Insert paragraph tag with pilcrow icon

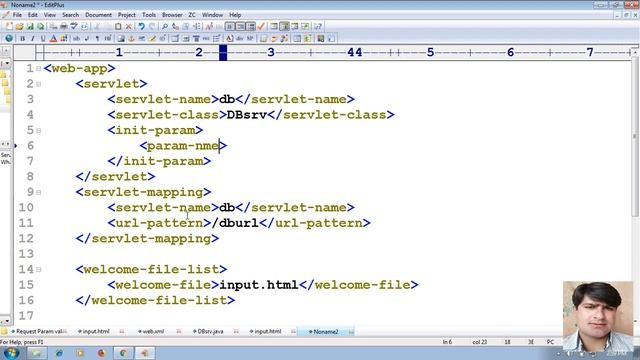97,39
